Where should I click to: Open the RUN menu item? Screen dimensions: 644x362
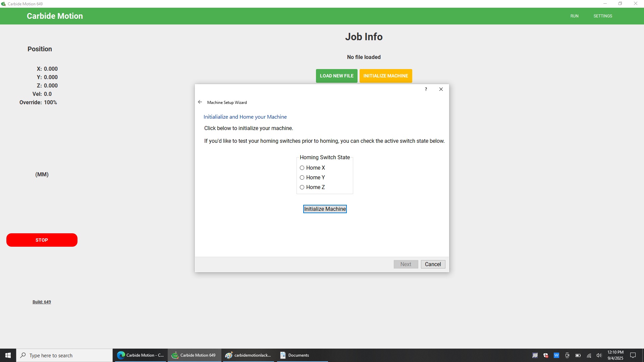(574, 16)
